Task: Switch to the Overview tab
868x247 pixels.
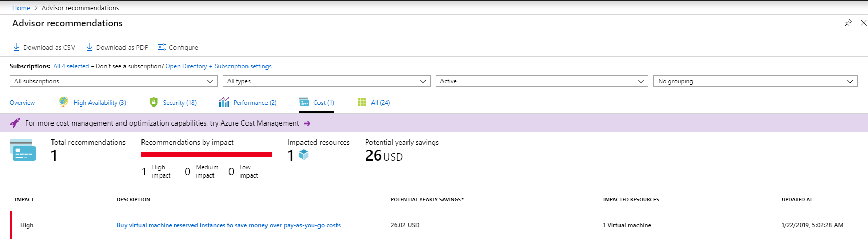Action: pyautogui.click(x=23, y=103)
